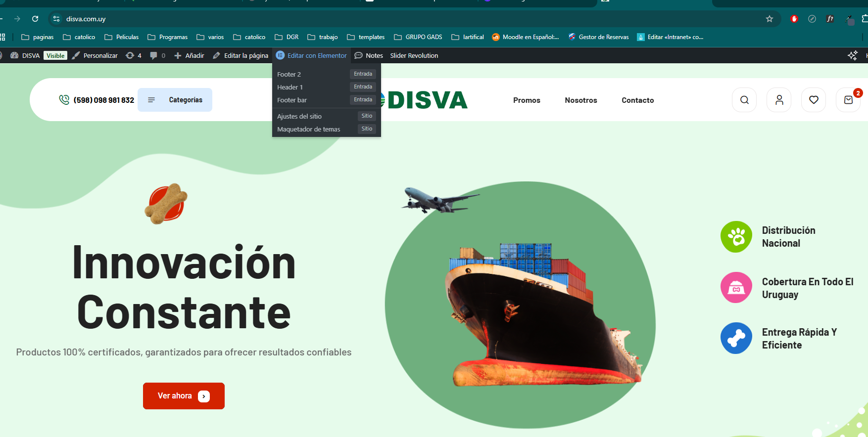This screenshot has width=868, height=437.
Task: Toggle the Visible site status badge
Action: (x=55, y=55)
